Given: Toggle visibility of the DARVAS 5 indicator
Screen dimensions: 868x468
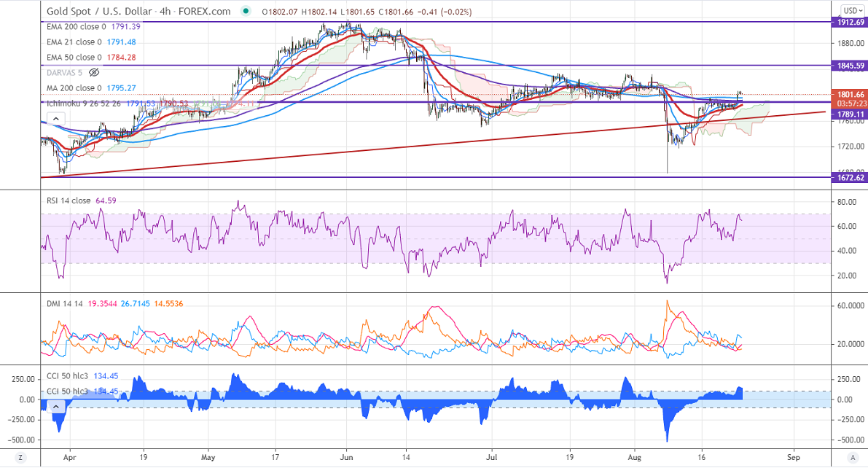Looking at the screenshot, I should [93, 72].
